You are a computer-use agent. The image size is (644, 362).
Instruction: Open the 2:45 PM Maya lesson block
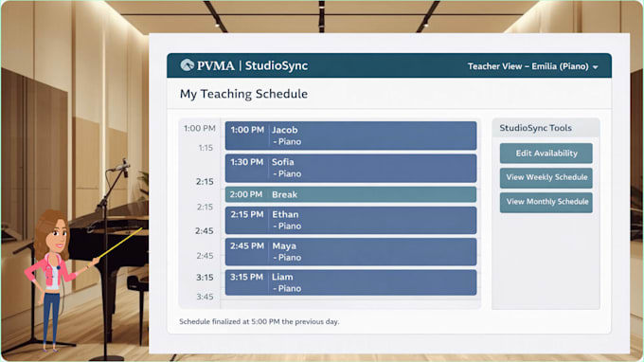(350, 252)
